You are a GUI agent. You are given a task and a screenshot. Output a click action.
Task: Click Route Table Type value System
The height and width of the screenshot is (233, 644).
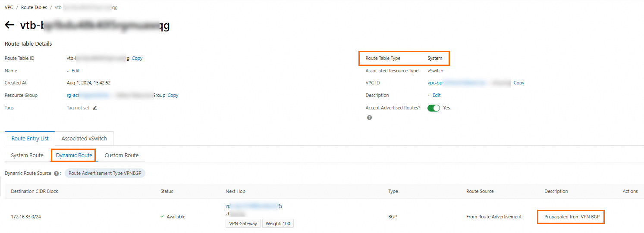point(435,58)
